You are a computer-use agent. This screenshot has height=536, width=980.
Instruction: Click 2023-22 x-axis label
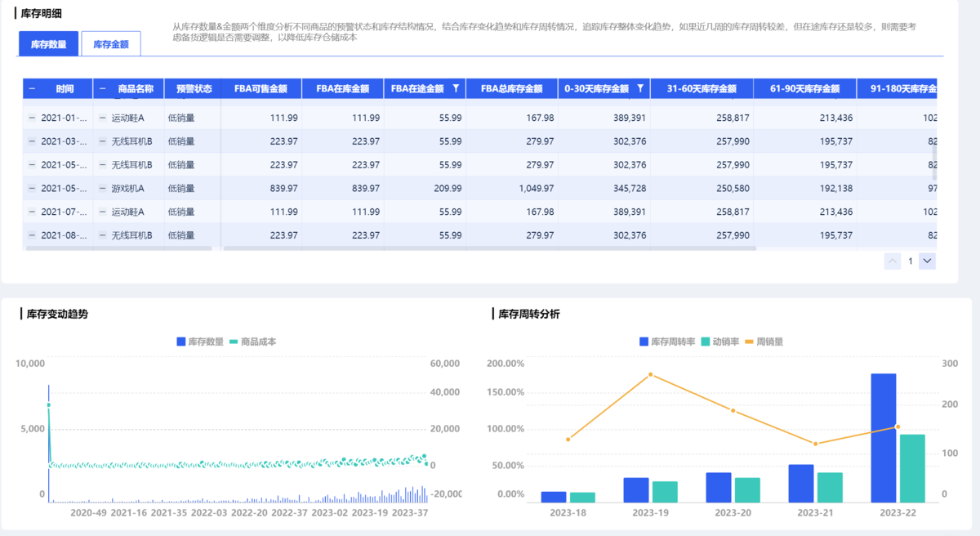(x=897, y=513)
